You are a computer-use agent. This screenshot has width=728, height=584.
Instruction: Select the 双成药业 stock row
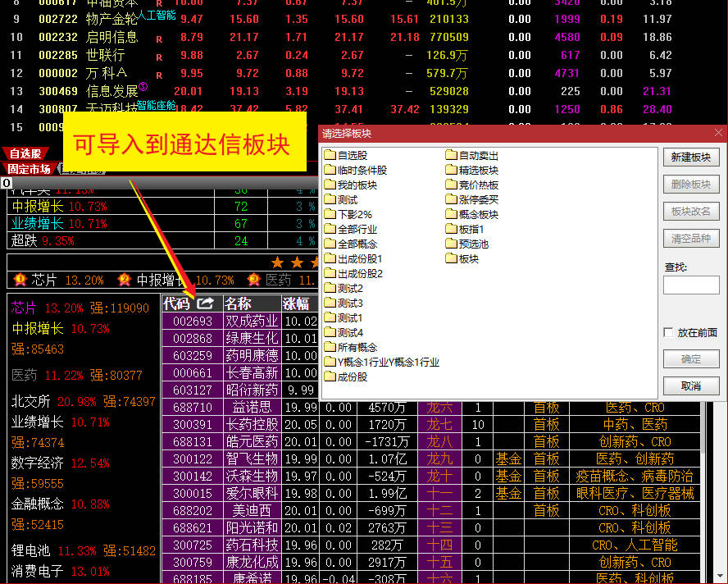(x=251, y=322)
